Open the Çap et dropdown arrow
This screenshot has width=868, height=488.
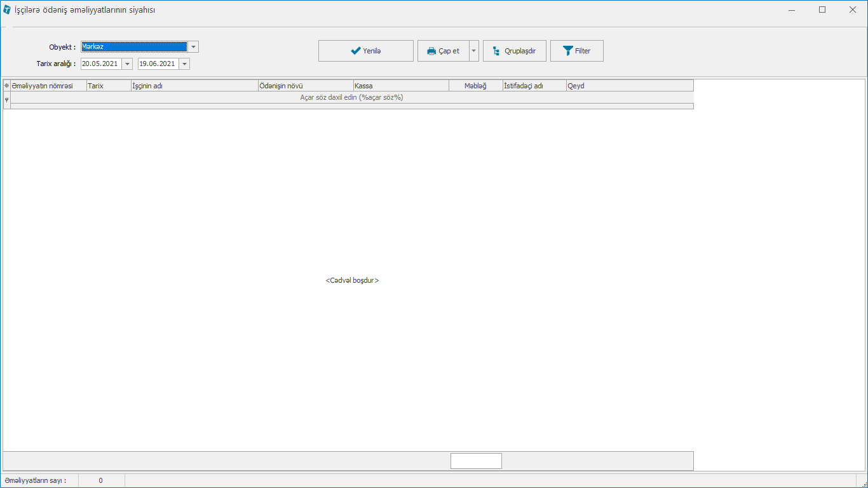point(474,51)
